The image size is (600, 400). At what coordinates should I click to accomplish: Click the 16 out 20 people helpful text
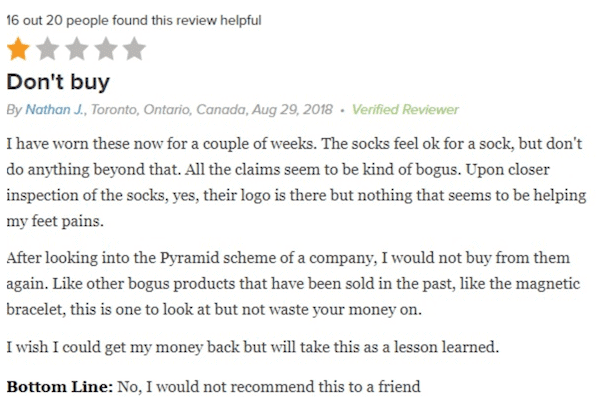click(134, 20)
